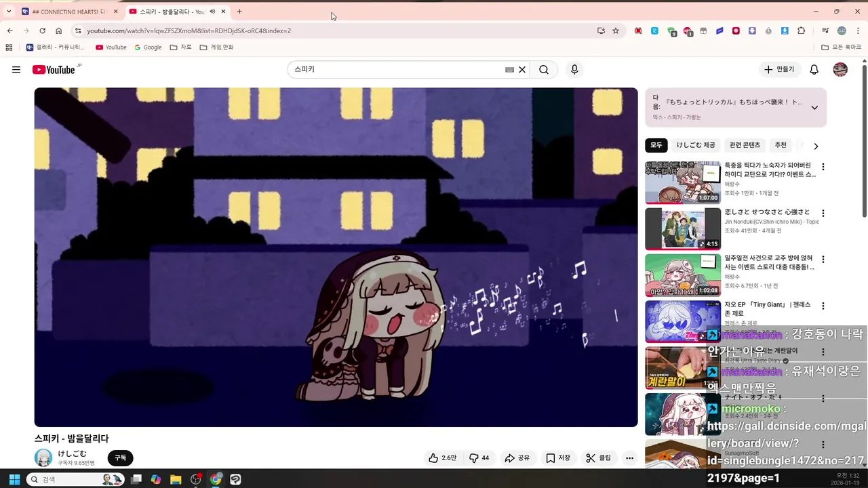Open options for the Tiny Giant video
This screenshot has height=488, width=868.
click(823, 306)
